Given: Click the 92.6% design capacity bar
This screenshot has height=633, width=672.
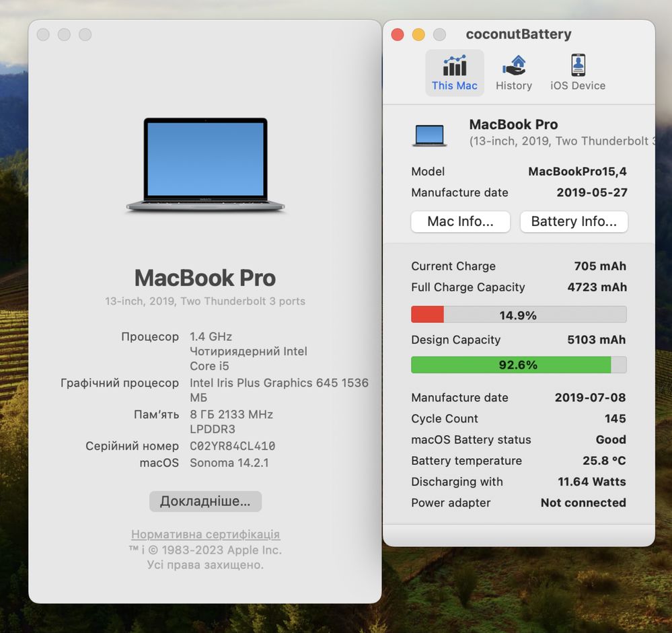Looking at the screenshot, I should click(x=519, y=365).
